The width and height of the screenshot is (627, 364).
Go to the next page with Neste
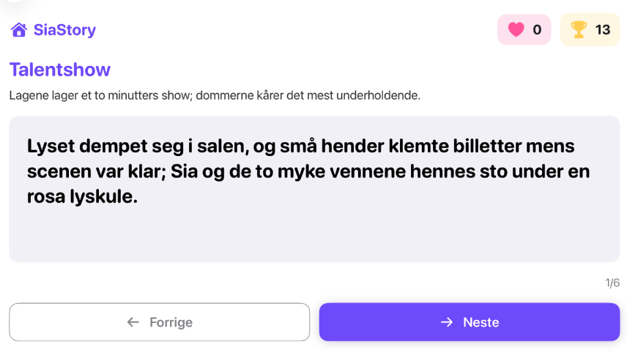click(470, 322)
